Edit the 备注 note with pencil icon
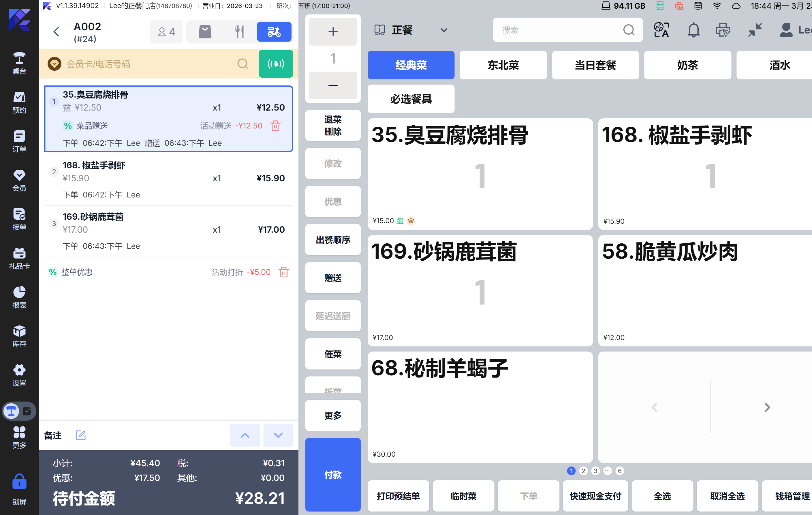The width and height of the screenshot is (812, 515). pos(80,435)
